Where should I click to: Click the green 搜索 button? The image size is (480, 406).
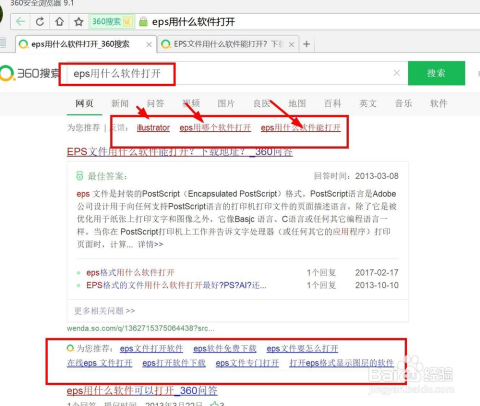pyautogui.click(x=436, y=73)
